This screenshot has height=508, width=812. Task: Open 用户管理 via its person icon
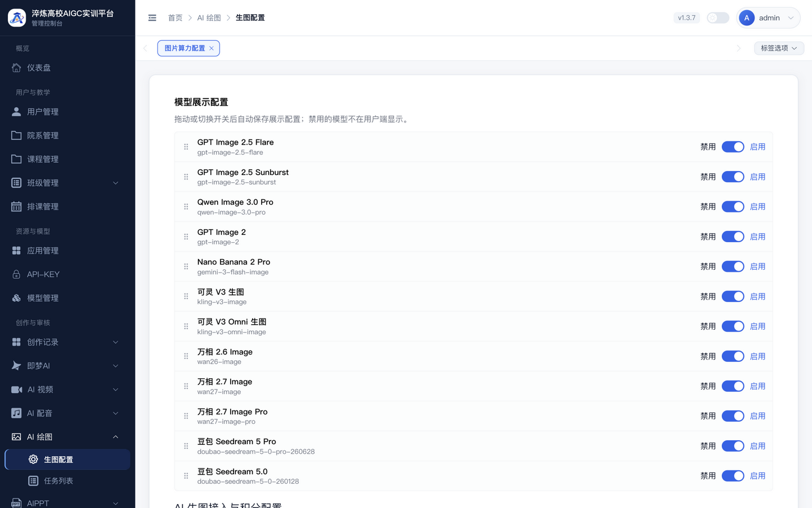click(16, 112)
